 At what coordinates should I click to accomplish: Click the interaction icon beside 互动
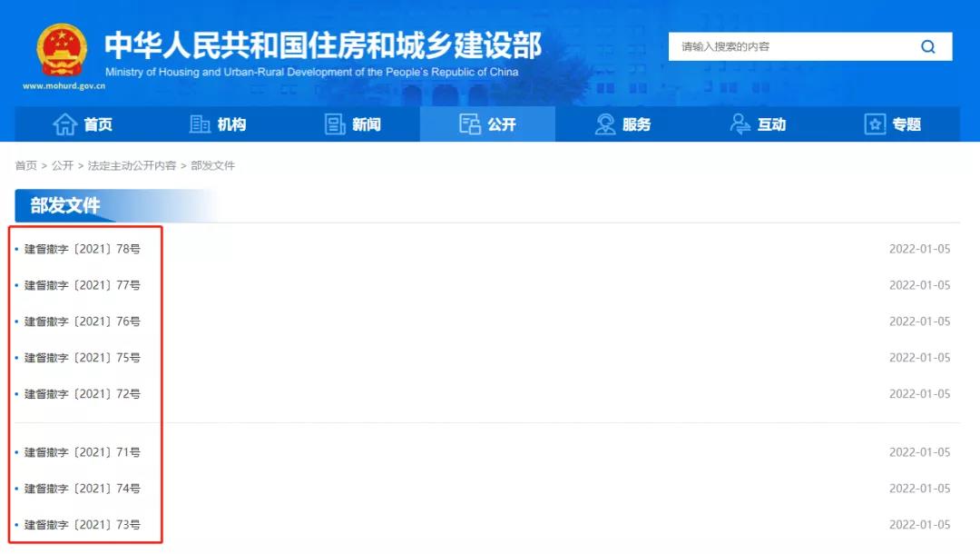[740, 124]
